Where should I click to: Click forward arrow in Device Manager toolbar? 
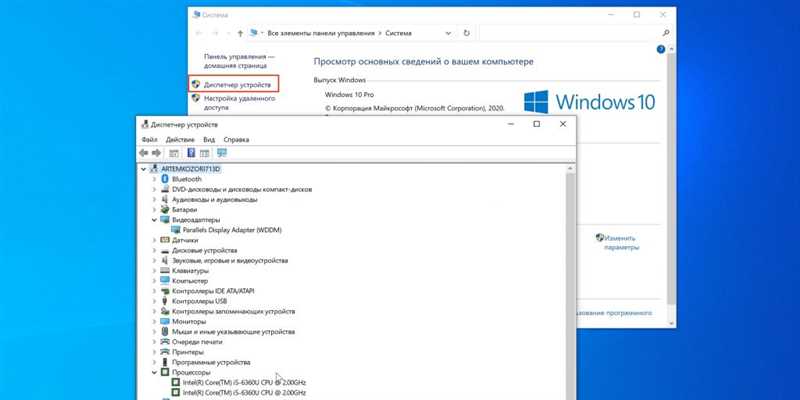click(x=156, y=153)
